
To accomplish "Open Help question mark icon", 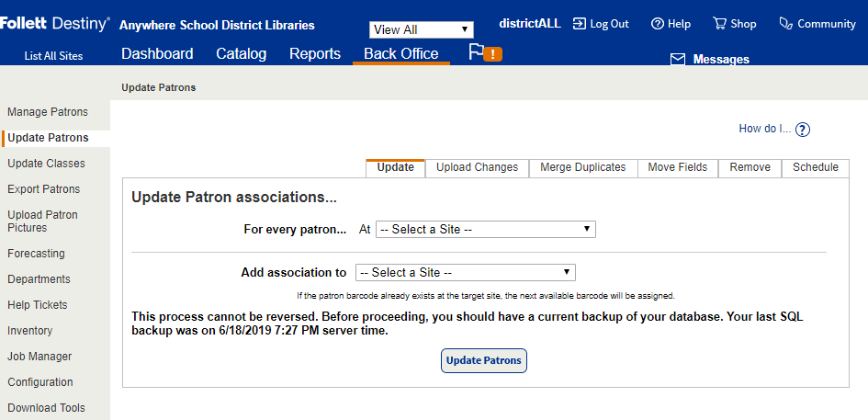I will (658, 24).
